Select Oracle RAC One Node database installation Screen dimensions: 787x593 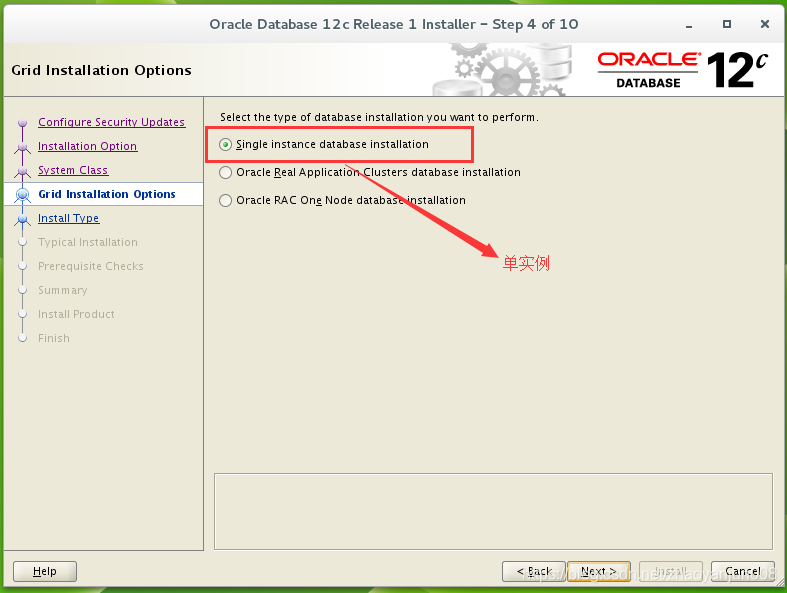[225, 200]
